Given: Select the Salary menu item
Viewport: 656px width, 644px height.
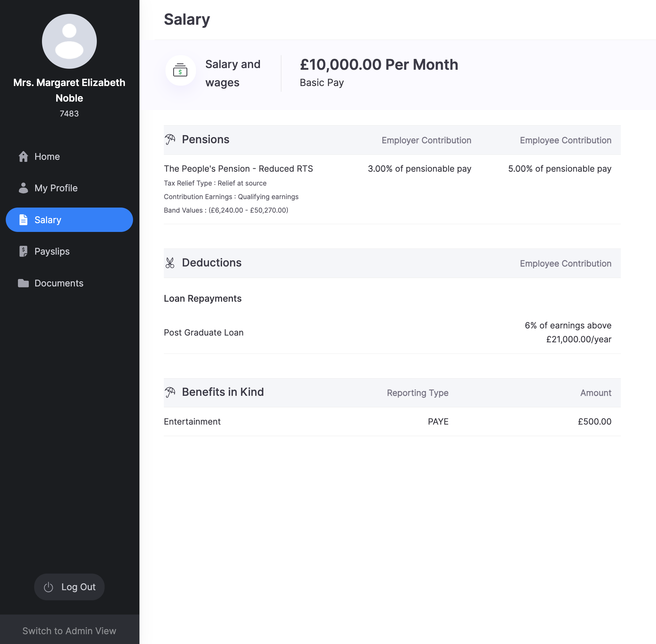Looking at the screenshot, I should [69, 220].
